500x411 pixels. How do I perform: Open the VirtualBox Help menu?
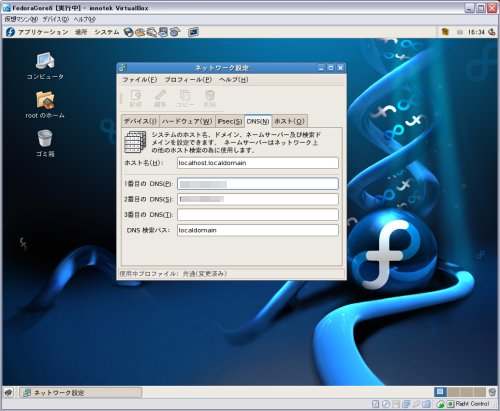point(84,19)
